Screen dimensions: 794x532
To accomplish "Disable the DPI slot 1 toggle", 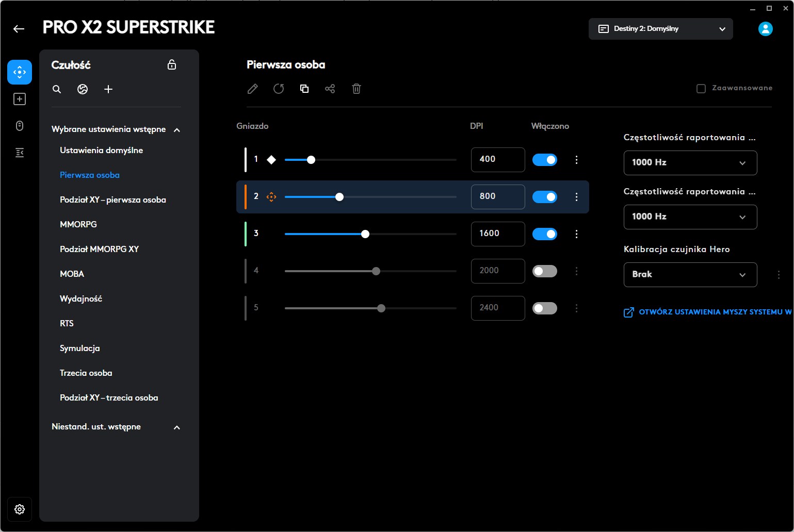I will point(545,160).
